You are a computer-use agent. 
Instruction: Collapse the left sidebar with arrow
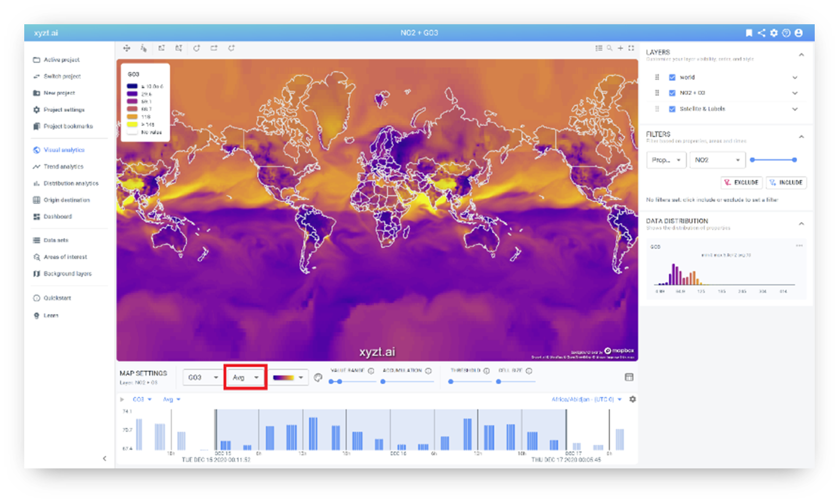click(x=104, y=458)
